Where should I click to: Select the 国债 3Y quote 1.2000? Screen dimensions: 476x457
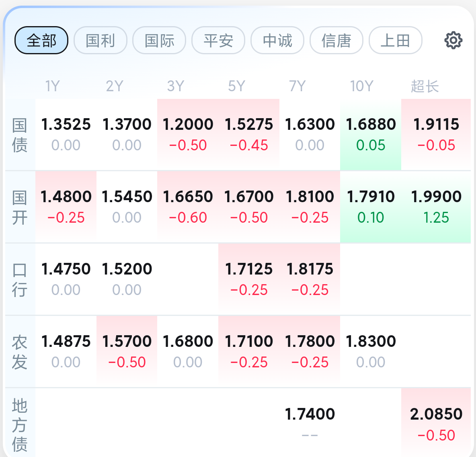[188, 134]
